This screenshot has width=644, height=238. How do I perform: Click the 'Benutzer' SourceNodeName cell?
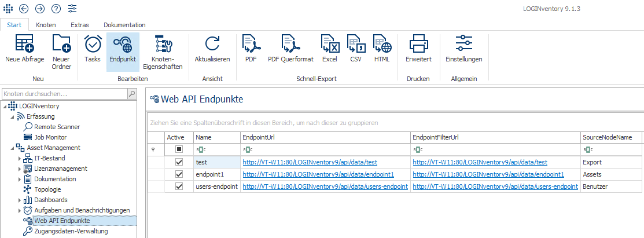612,186
